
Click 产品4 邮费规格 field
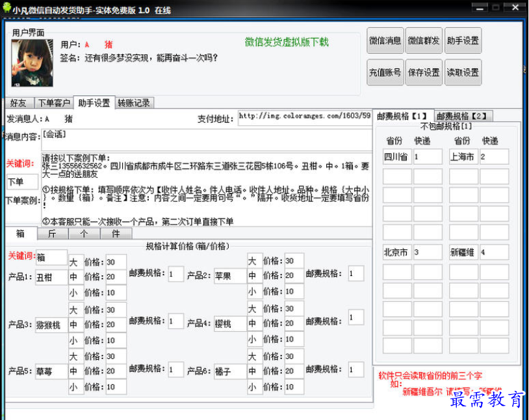tap(356, 317)
